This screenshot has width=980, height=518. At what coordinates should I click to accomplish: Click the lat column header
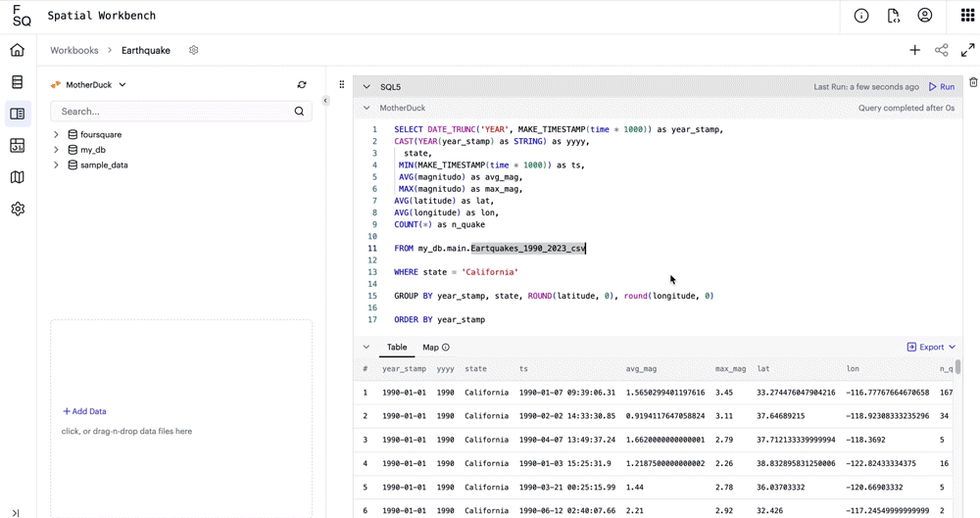(x=763, y=368)
